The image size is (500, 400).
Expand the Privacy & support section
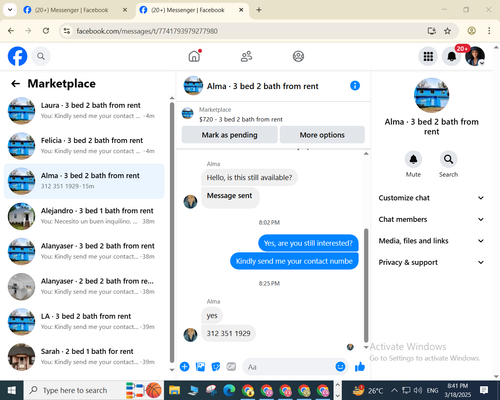431,262
